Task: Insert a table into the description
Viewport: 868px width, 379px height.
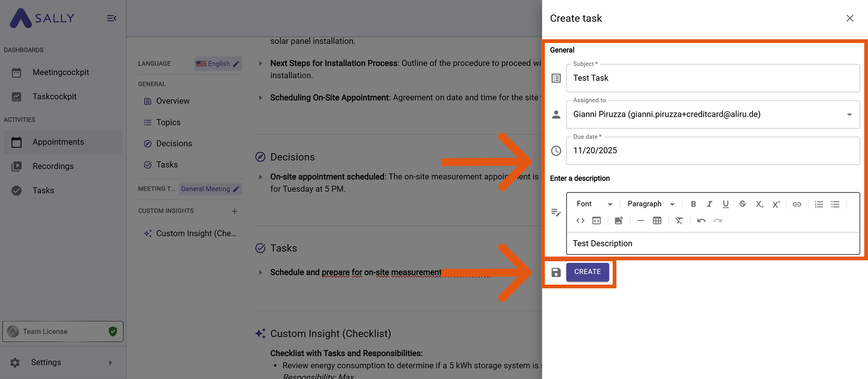Action: click(x=657, y=221)
